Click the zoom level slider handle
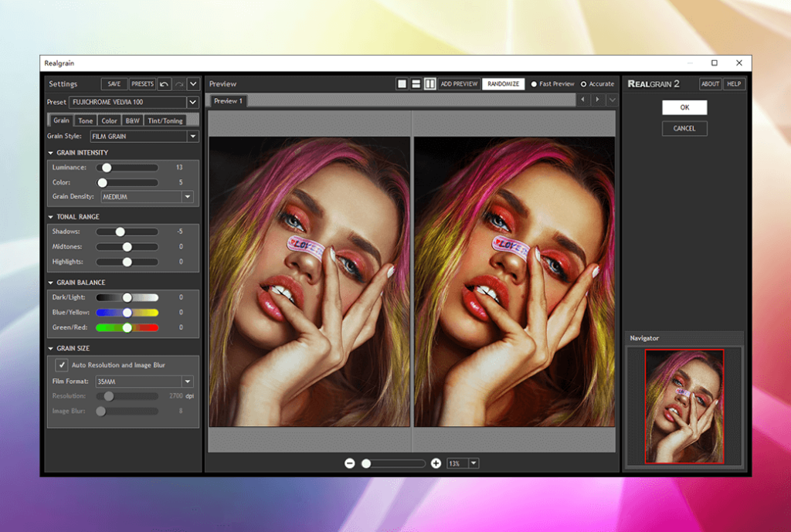Screen dimensions: 791x532 [366, 463]
